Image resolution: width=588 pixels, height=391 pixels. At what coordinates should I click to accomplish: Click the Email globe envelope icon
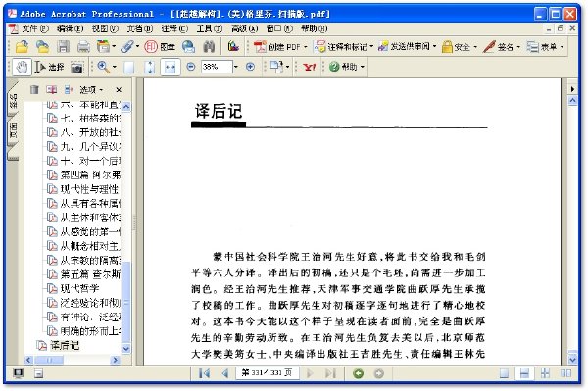click(x=188, y=47)
